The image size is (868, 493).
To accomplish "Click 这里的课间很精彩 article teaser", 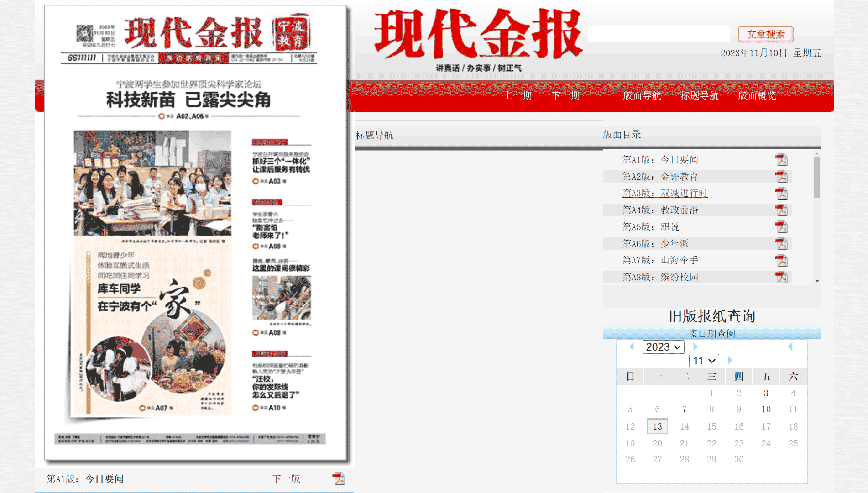I will [x=281, y=268].
